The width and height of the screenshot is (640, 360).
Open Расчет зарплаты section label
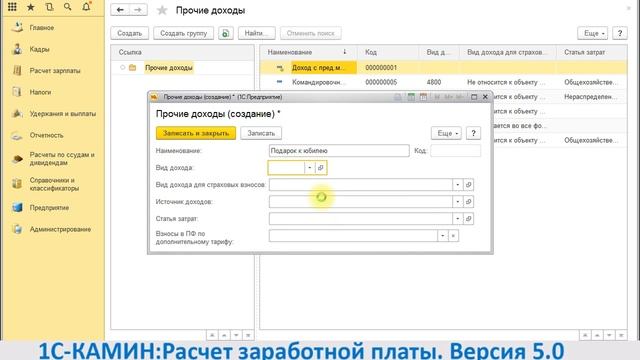55,71
